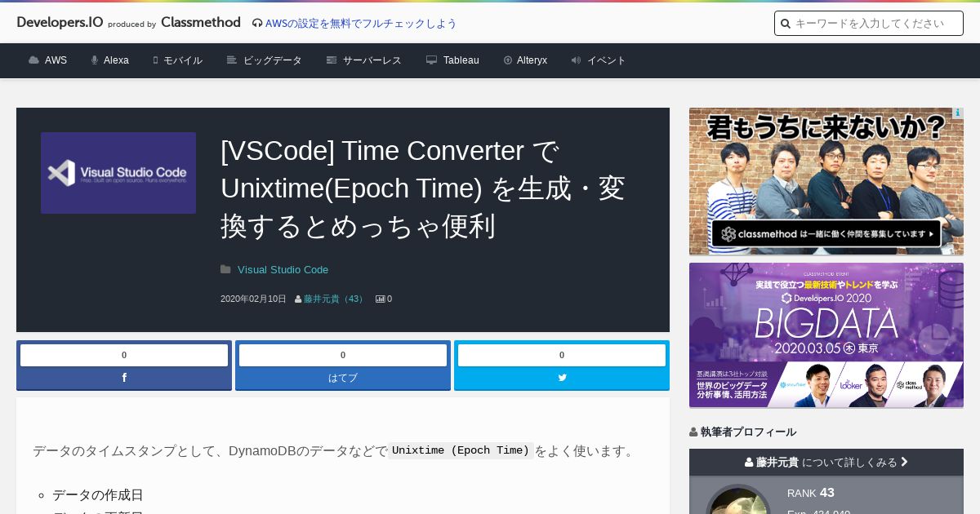Open the recruitment banner ad
980x514 pixels.
(826, 181)
